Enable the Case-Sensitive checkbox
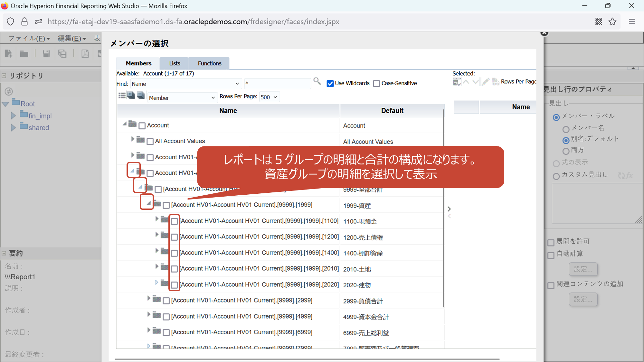The image size is (644, 362). pos(376,84)
